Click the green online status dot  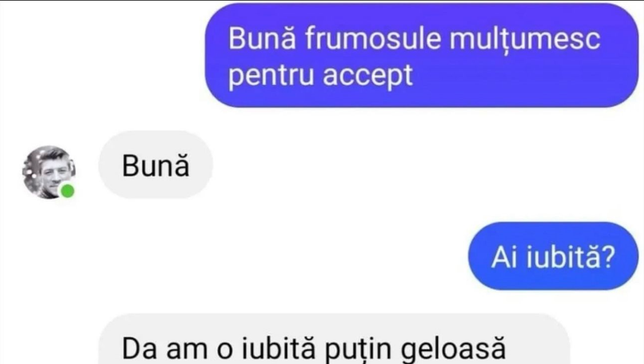(67, 191)
